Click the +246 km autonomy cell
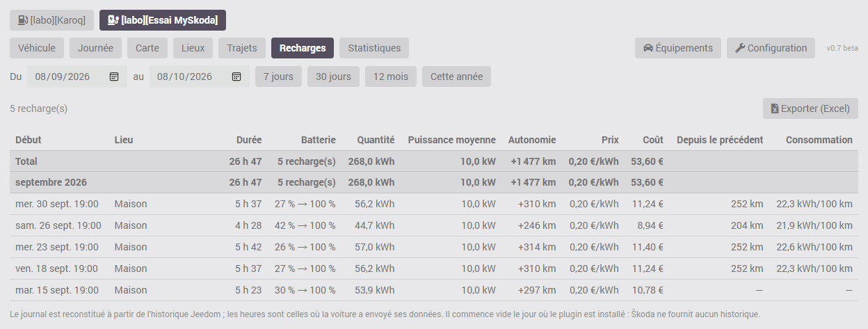Viewport: 868px width, 329px height. click(537, 225)
